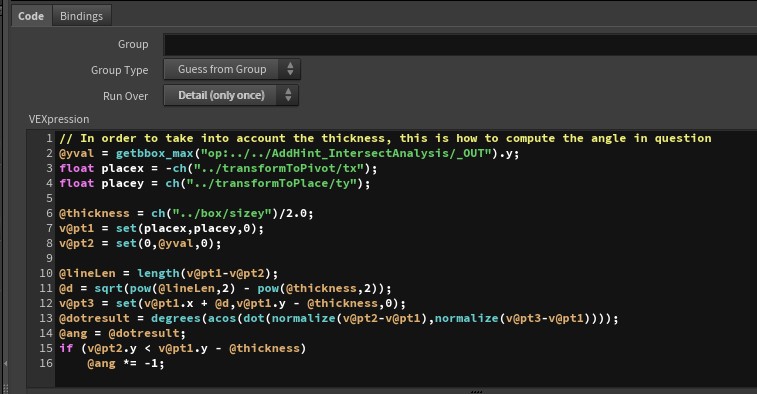This screenshot has width=757, height=394.
Task: Click the comment on code line 1
Action: tap(385, 138)
